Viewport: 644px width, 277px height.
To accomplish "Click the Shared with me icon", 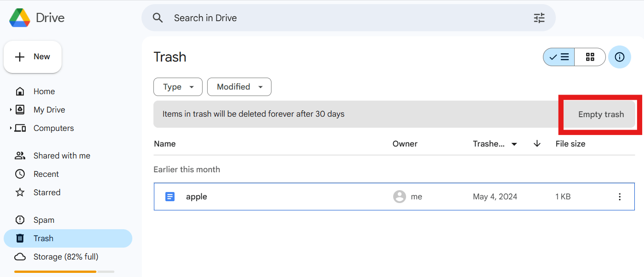I will 20,155.
